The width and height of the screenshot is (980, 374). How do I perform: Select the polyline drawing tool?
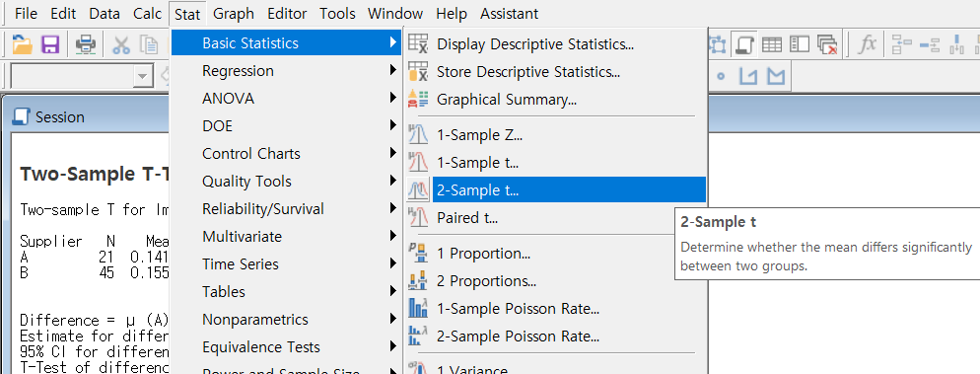[747, 76]
